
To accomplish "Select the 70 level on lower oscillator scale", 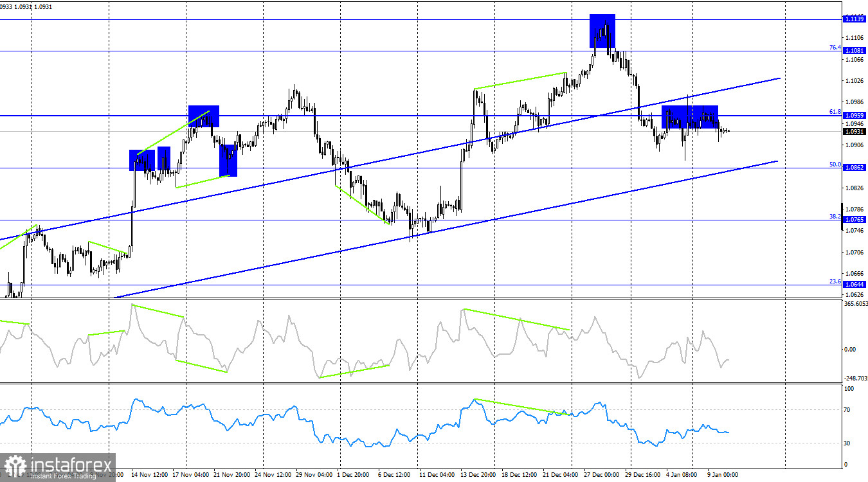I will [x=848, y=409].
